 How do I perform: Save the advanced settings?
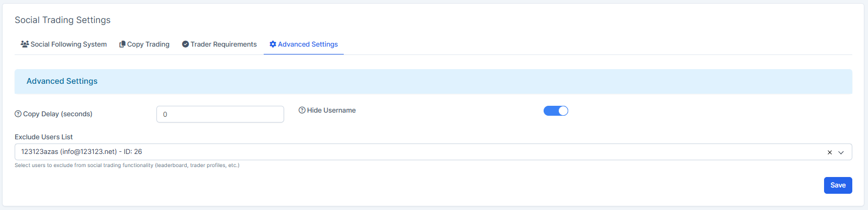(838, 185)
